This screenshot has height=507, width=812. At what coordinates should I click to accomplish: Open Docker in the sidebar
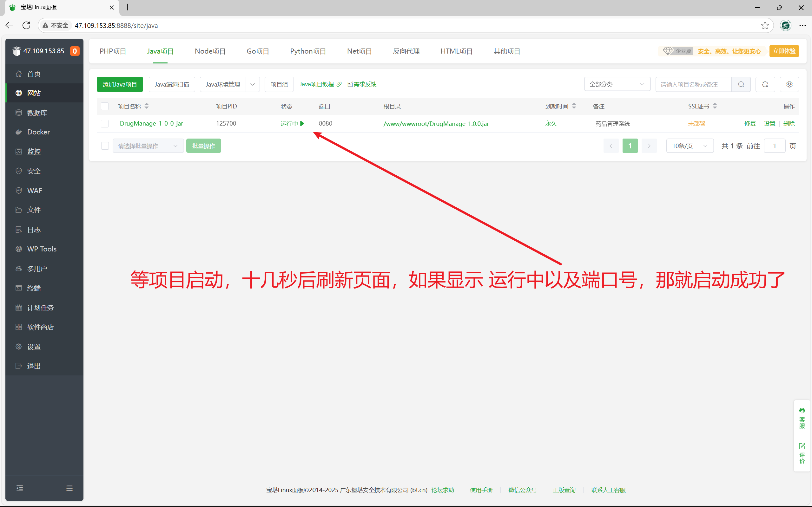(38, 132)
